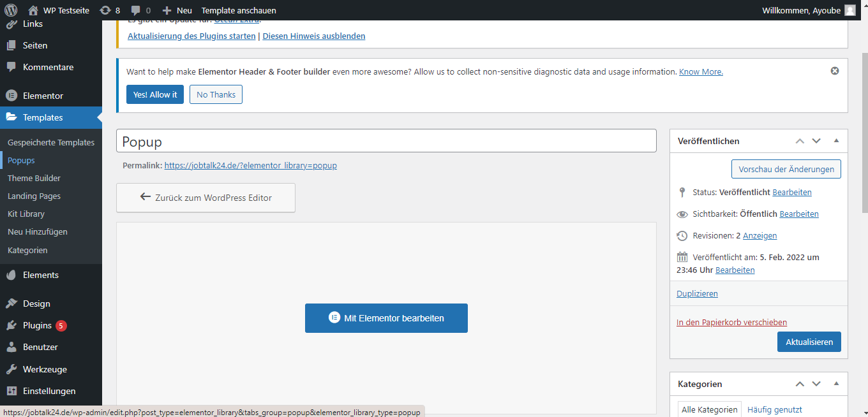
Task: Select Neu Hinzufügen submenu item
Action: (x=38, y=231)
